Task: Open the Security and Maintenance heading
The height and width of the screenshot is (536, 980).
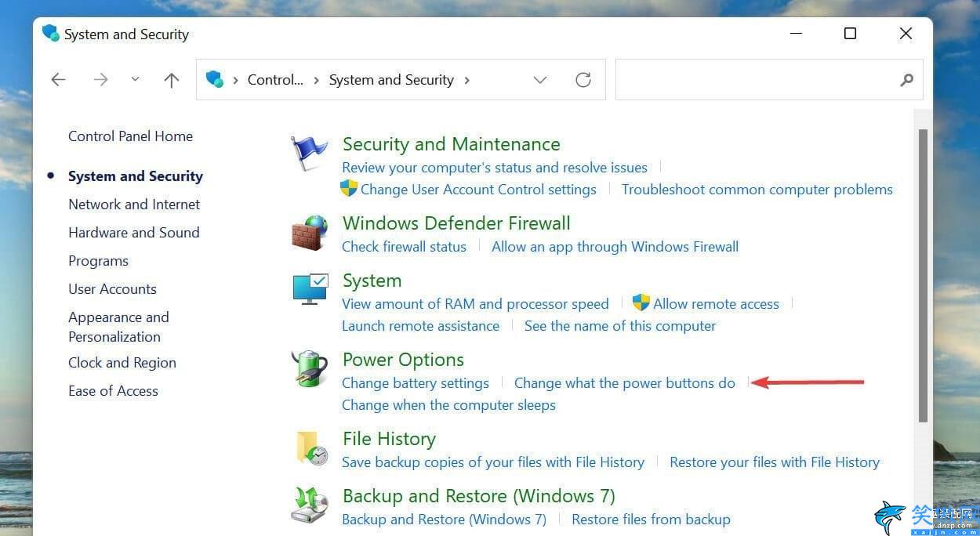Action: coord(452,144)
